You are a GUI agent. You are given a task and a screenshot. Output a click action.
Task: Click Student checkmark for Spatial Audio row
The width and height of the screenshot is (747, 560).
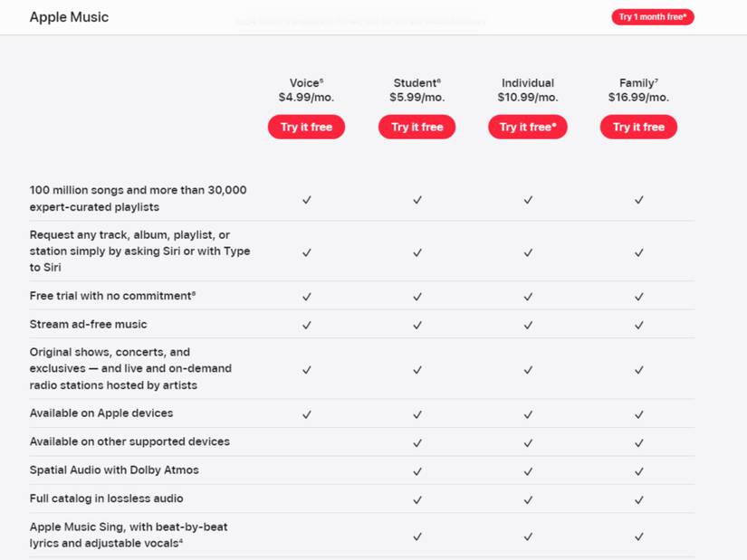(x=417, y=471)
